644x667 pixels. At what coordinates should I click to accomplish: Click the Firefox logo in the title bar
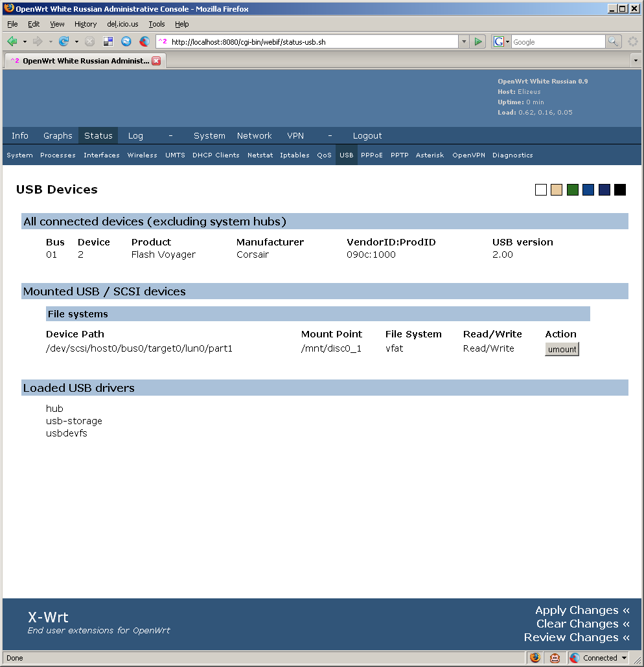[x=8, y=8]
